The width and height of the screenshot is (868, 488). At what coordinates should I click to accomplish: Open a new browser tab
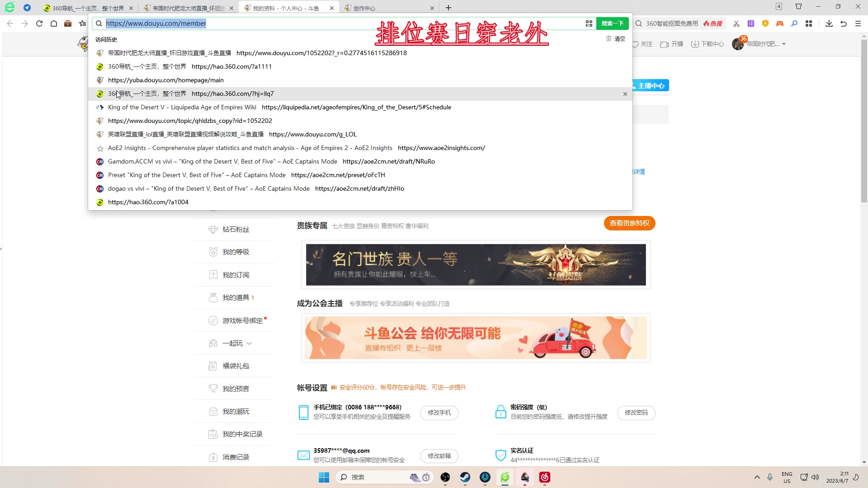tap(448, 8)
